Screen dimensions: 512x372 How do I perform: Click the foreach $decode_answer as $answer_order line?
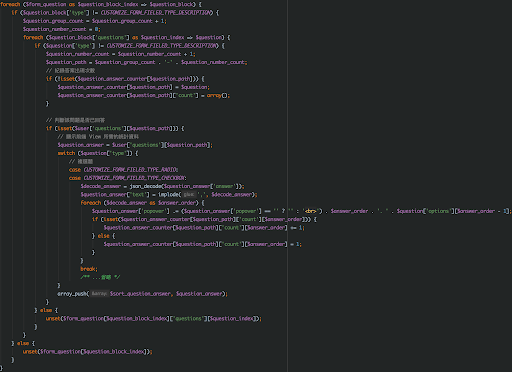(142, 203)
